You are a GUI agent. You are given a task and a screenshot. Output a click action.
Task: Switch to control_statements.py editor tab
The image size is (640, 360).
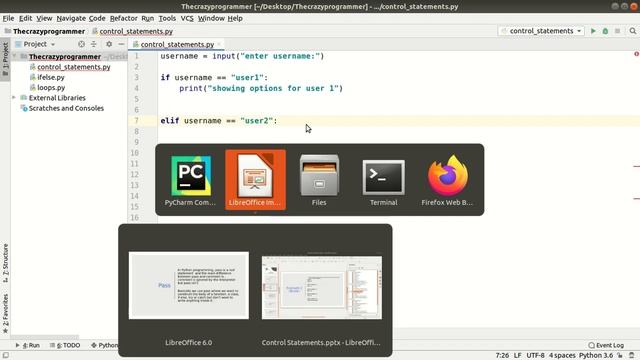coord(177,44)
